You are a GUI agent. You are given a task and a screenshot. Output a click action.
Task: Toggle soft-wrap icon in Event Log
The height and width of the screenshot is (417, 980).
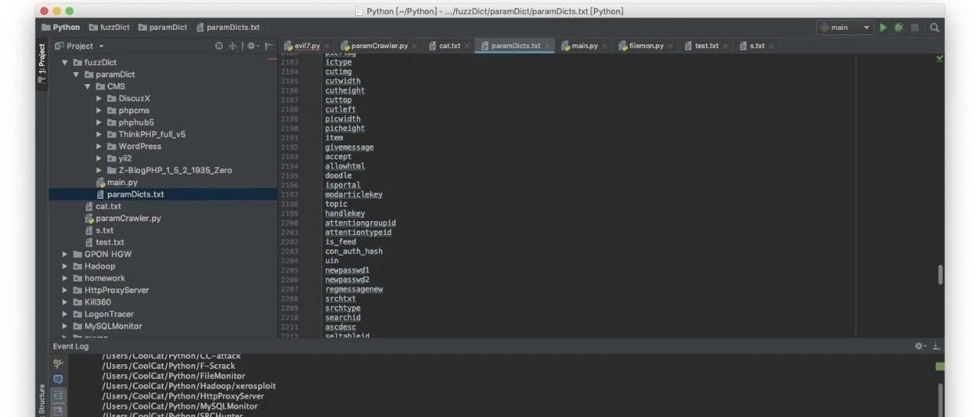coord(58,395)
